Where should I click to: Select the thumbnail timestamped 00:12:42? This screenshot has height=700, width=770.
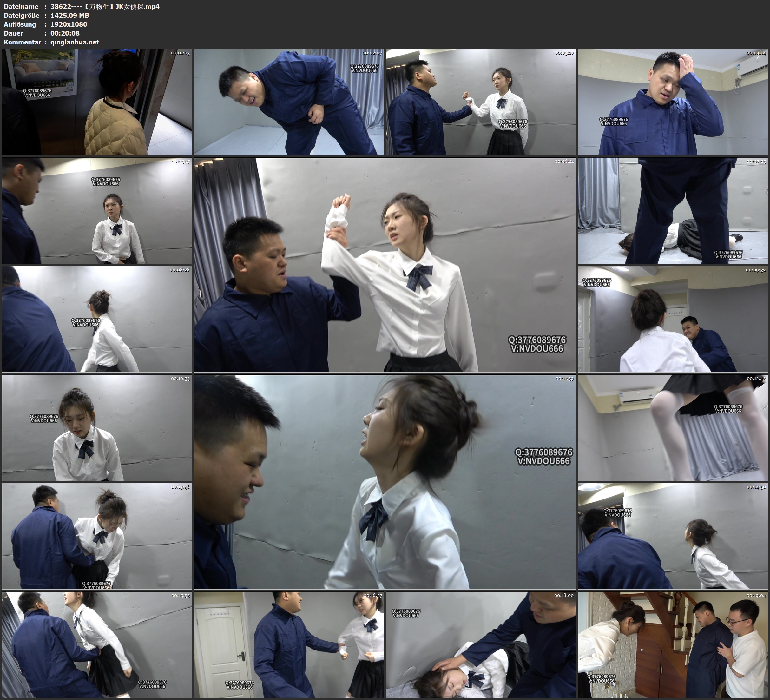673,427
